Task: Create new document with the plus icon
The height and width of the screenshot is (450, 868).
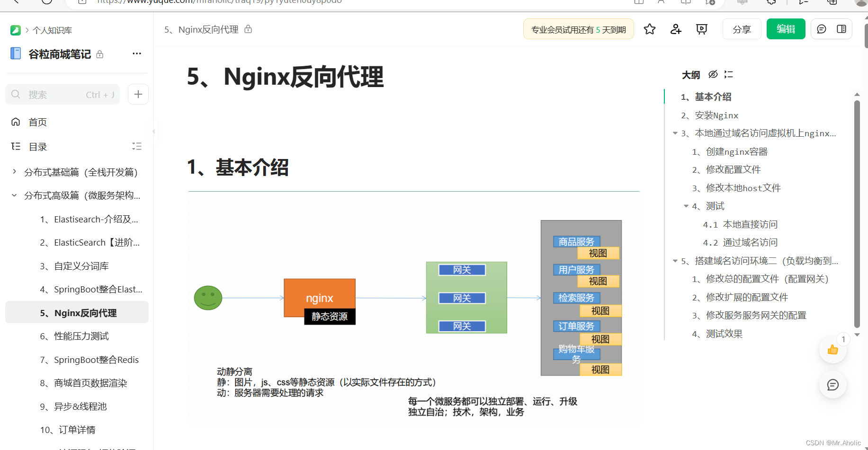Action: coord(138,94)
